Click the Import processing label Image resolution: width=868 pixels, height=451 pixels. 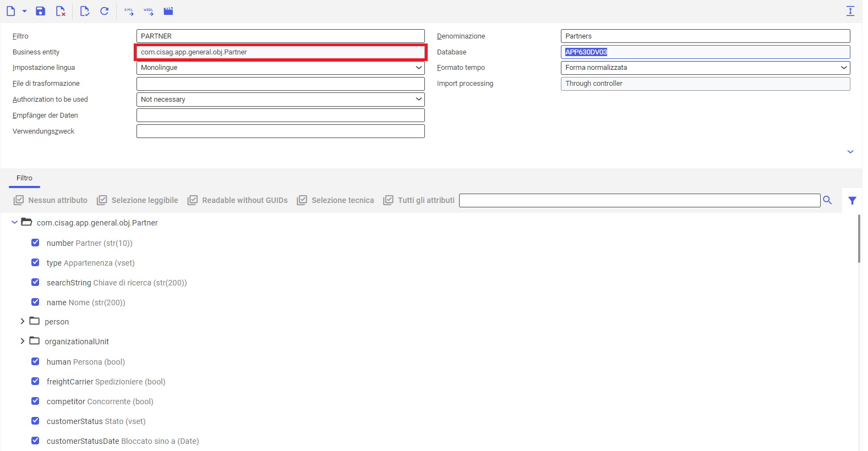coord(465,84)
